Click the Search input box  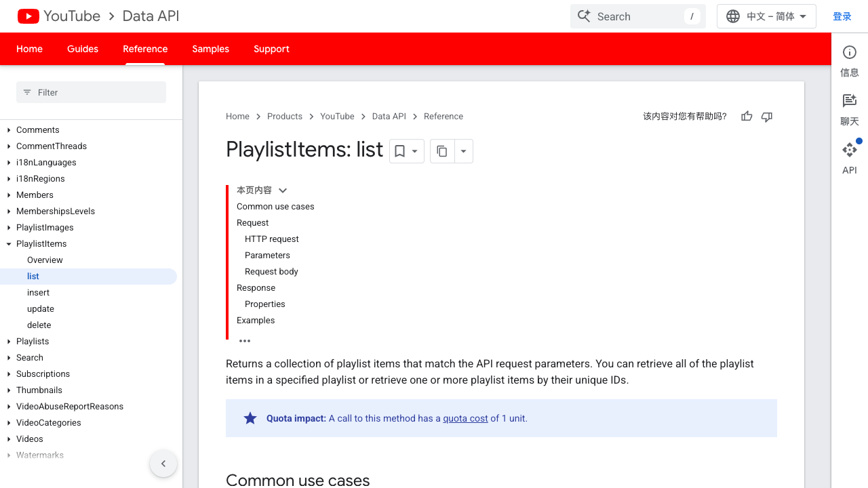(638, 16)
